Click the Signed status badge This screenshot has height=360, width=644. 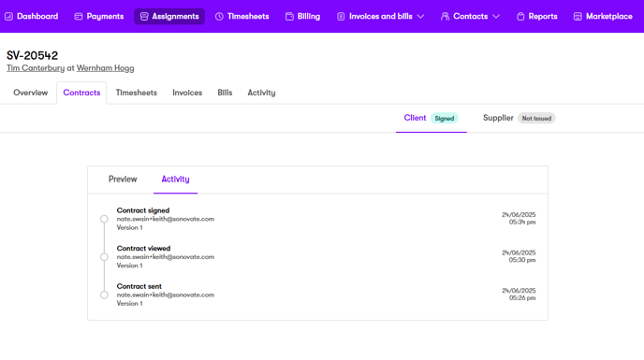pyautogui.click(x=445, y=118)
